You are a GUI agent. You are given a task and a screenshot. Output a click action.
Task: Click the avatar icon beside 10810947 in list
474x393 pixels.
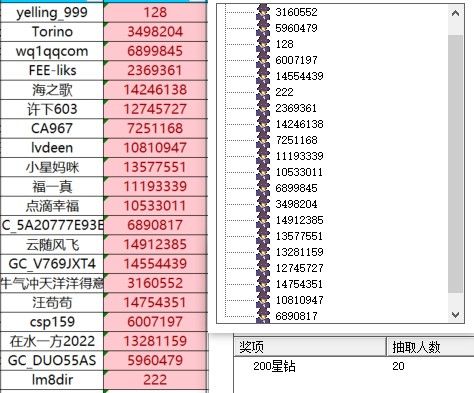click(x=263, y=300)
